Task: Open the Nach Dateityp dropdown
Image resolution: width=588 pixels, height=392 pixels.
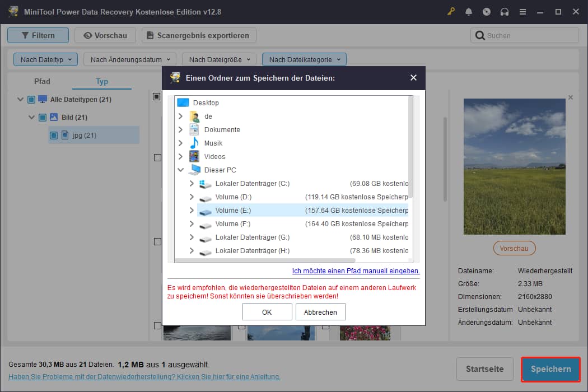Action: click(x=45, y=59)
